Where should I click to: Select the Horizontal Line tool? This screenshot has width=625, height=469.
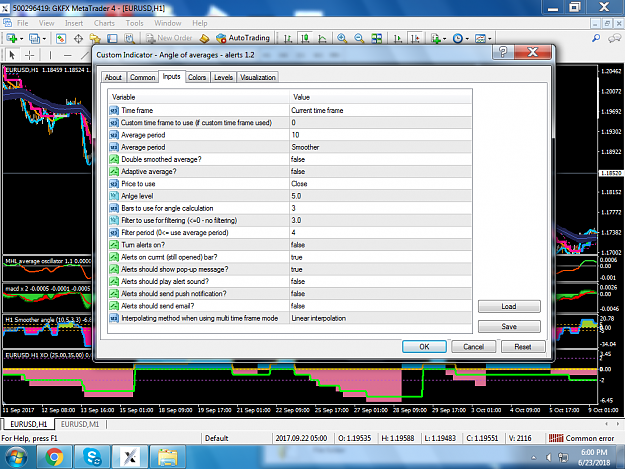tap(68, 55)
